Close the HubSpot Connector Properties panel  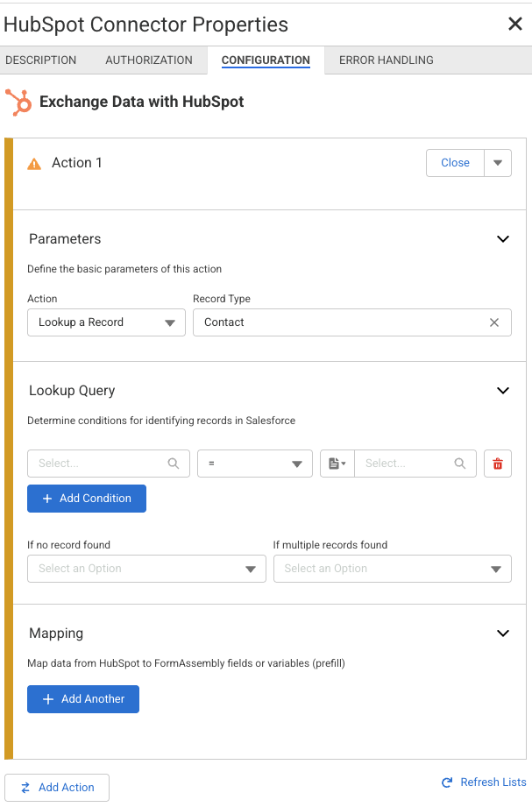(515, 24)
